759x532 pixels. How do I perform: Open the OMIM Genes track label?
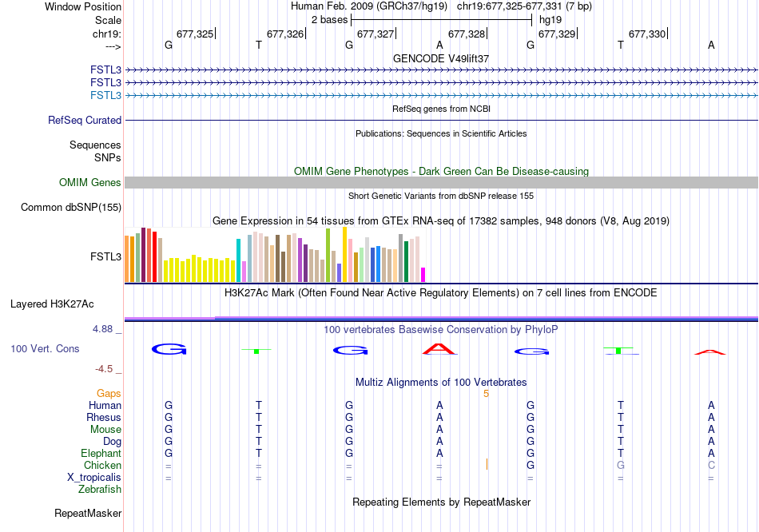click(x=90, y=182)
